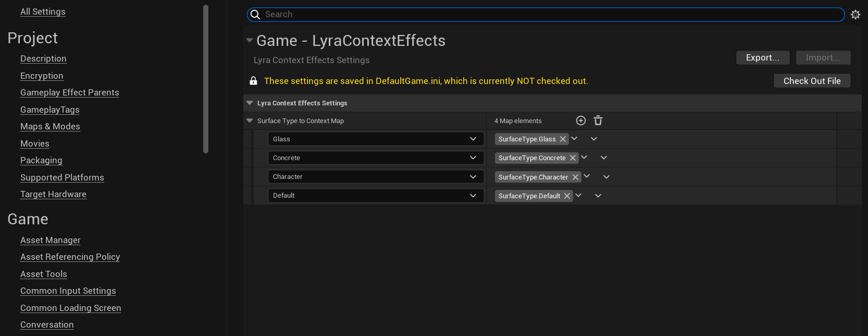Remove the SurfaceType.Character tag
Screen dimensions: 868x336
pos(575,177)
